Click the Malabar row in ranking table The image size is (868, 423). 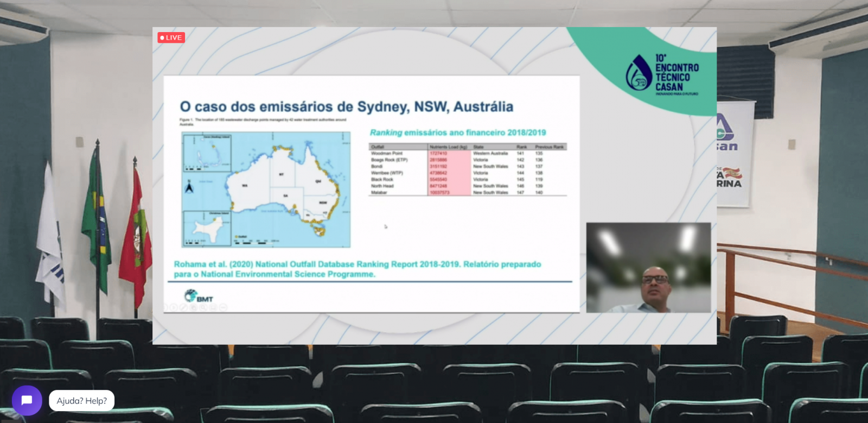click(379, 192)
